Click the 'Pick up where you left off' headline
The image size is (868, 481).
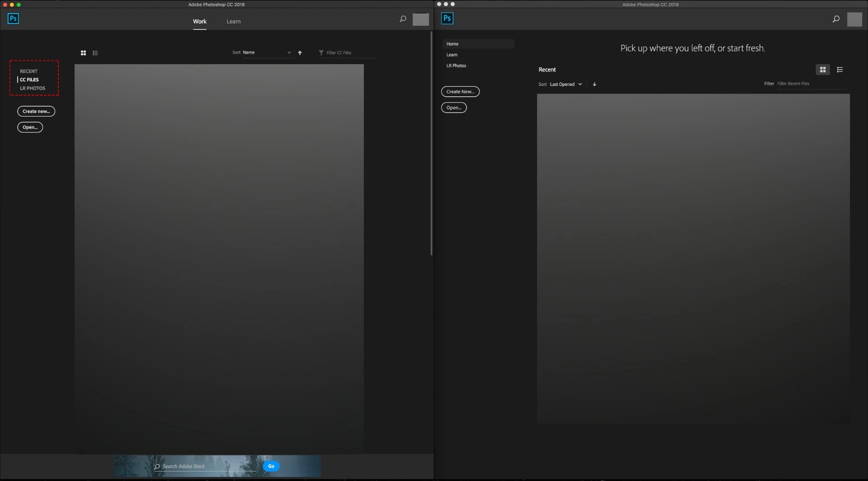tap(693, 48)
